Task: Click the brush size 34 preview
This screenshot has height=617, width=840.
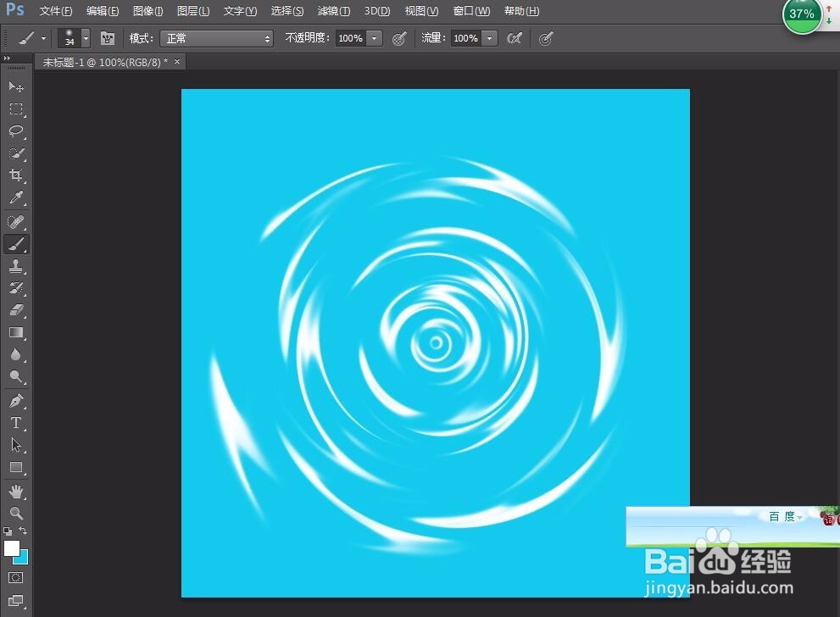Action: pos(70,38)
